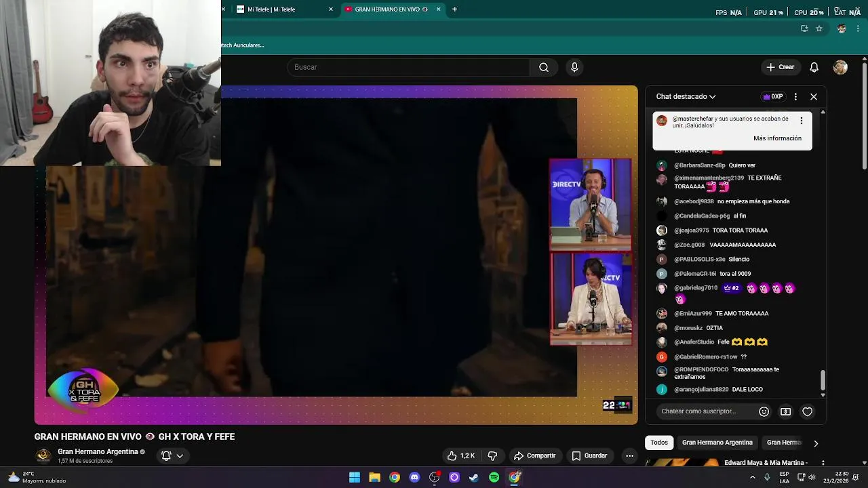The image size is (868, 488).
Task: Activate voice search microphone icon
Action: pyautogui.click(x=574, y=67)
